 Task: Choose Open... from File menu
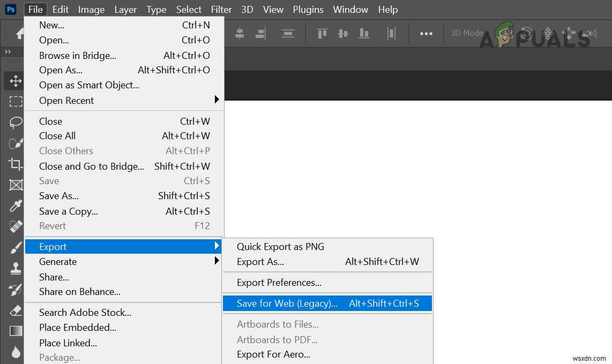[x=124, y=40]
